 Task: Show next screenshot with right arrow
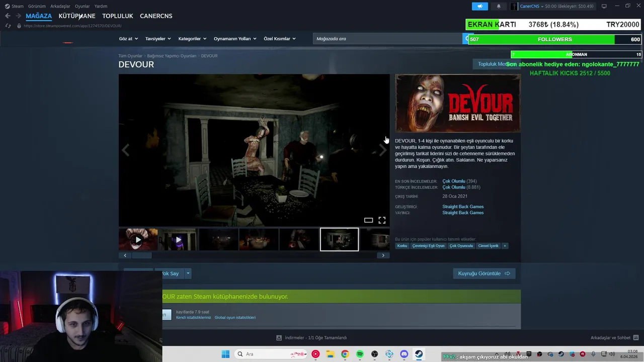(x=383, y=149)
